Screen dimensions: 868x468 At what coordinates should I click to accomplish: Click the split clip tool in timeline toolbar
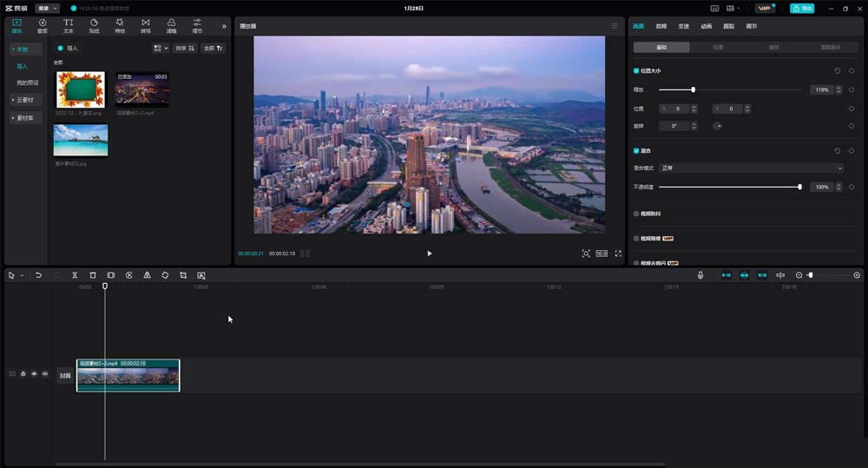pos(75,275)
